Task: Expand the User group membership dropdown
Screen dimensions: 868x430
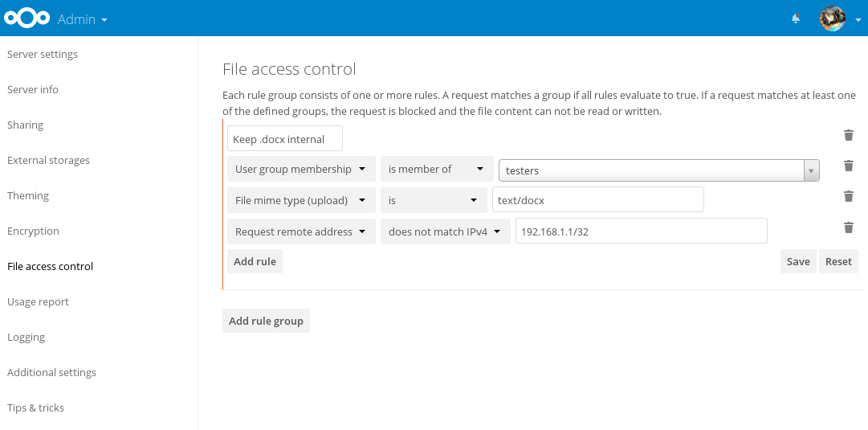Action: 301,170
